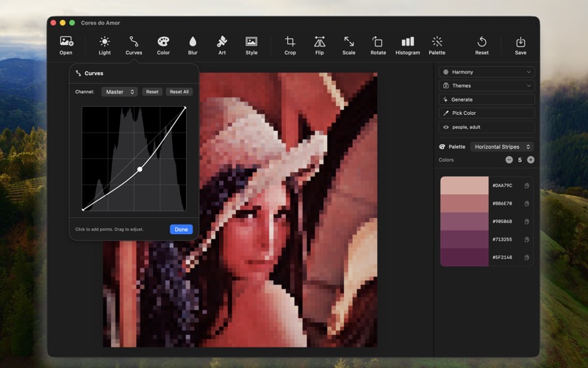
Task: Decrease palette color count with minus
Action: (x=509, y=160)
